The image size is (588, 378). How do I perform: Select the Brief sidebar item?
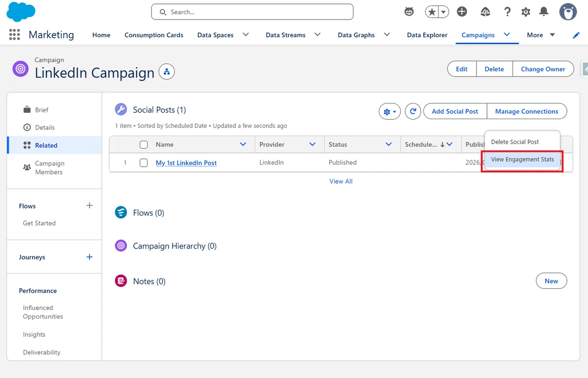(54, 110)
